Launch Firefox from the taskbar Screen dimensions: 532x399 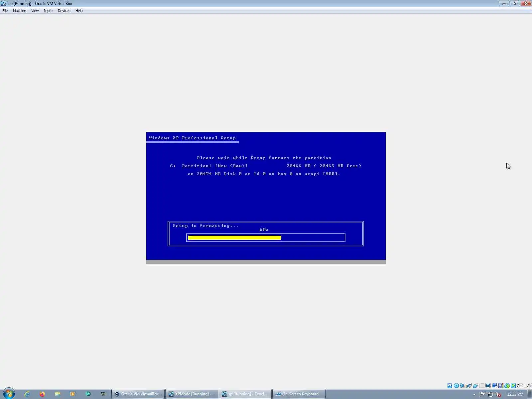point(42,394)
